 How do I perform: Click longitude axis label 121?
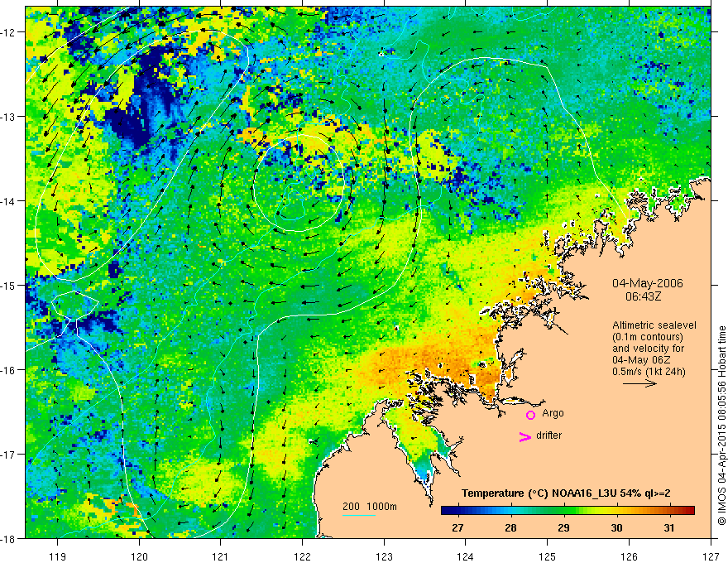tap(221, 556)
